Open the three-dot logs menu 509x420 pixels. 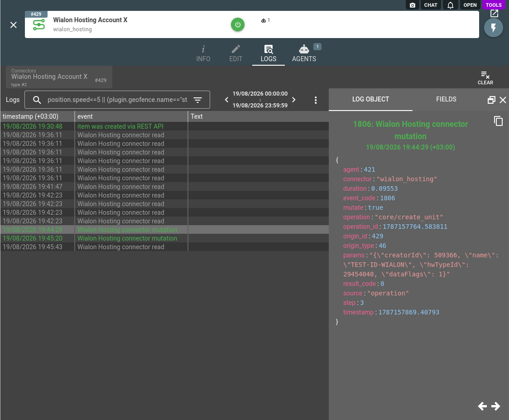tap(316, 100)
